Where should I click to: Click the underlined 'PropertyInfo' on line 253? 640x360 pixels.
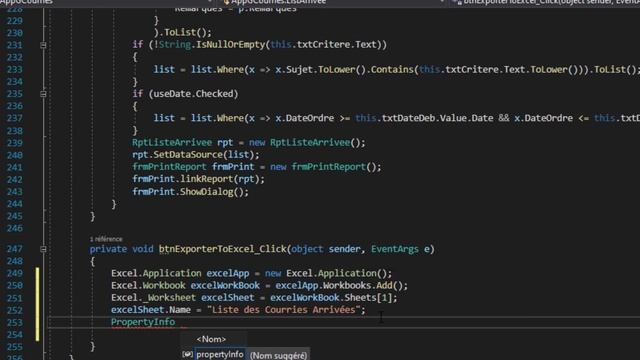[x=143, y=322]
